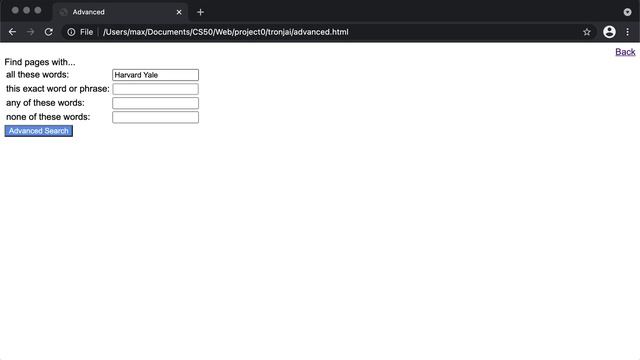
Task: Click the 'this exact word or phrase' field
Action: [x=156, y=89]
